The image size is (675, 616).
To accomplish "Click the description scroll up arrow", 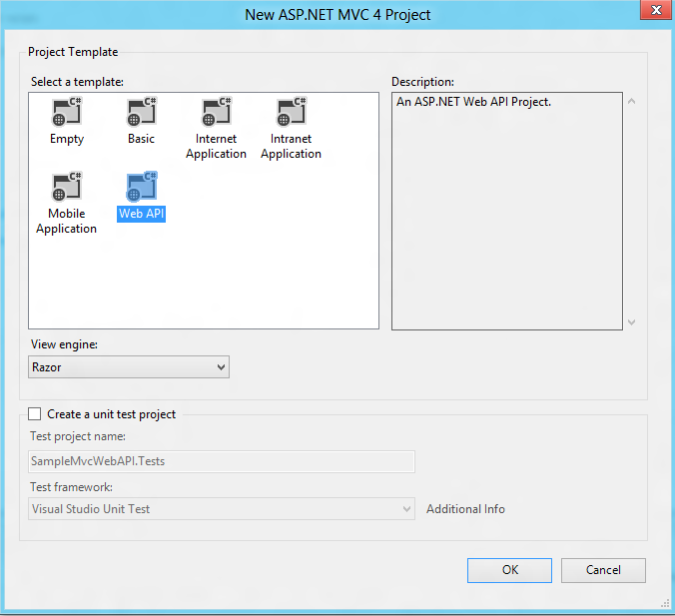I will coord(631,102).
